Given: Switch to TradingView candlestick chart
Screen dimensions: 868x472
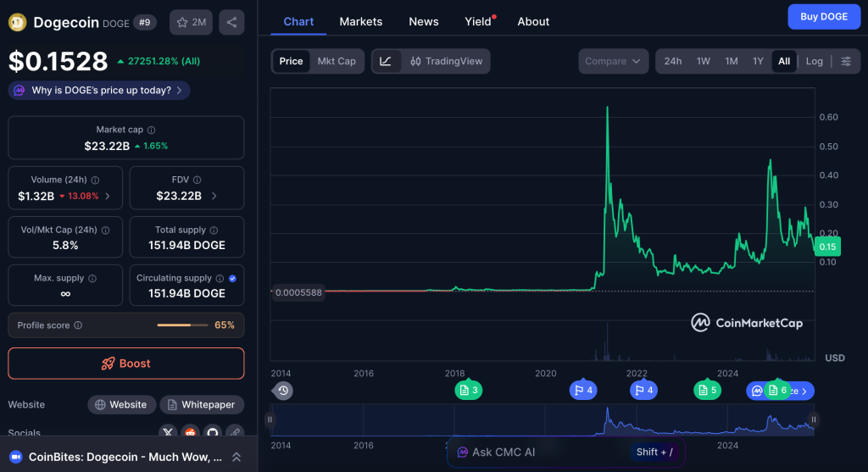Looking at the screenshot, I should pos(446,61).
